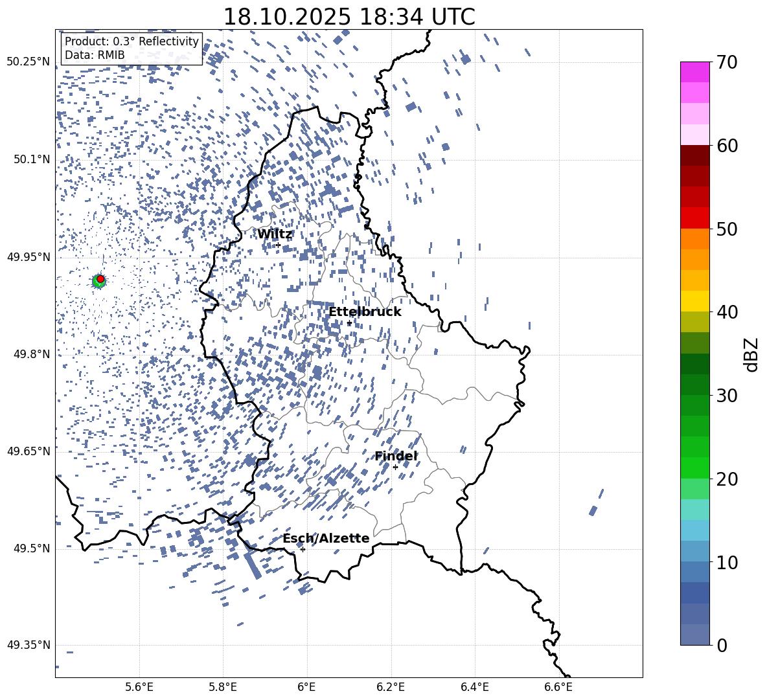
Task: Click the 49.5°N latitude label
Action: (31, 548)
